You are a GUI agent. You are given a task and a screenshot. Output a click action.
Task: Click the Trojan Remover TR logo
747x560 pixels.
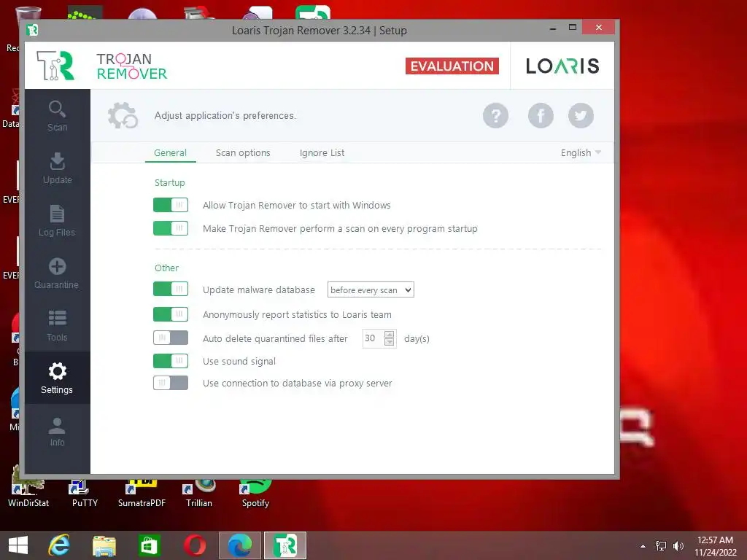tap(55, 65)
